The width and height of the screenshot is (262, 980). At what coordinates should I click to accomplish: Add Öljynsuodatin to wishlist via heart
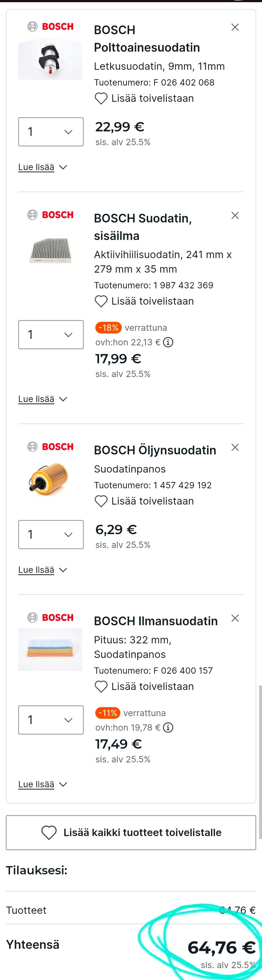pyautogui.click(x=101, y=501)
